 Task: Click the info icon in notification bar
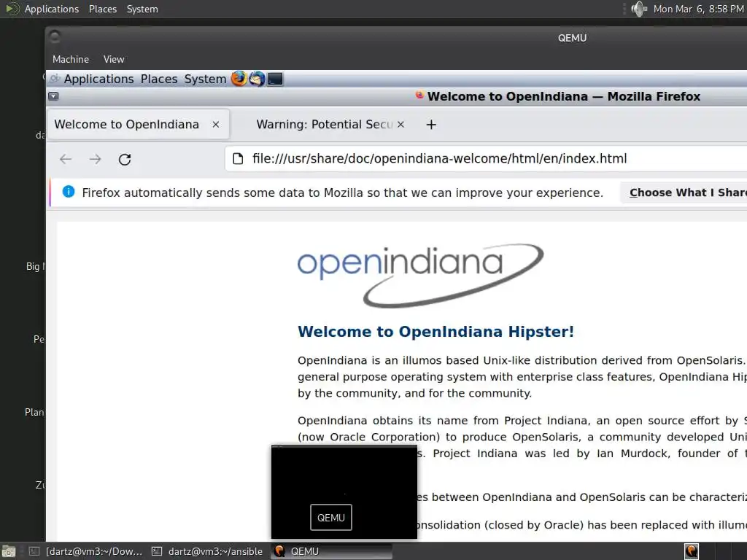point(69,192)
